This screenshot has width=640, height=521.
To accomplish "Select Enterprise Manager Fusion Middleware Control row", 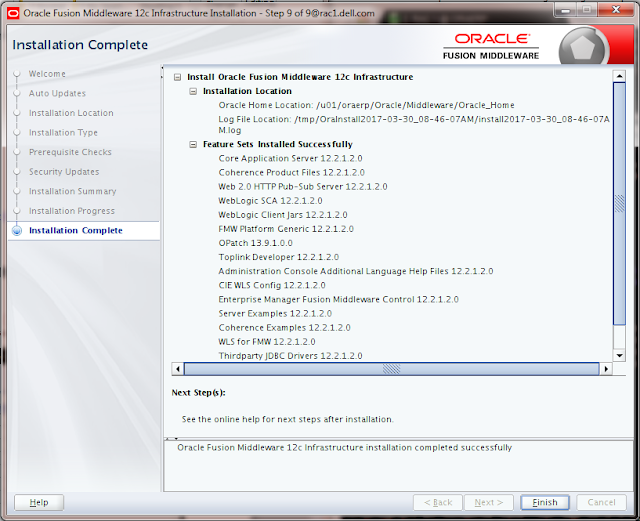I will [x=338, y=299].
